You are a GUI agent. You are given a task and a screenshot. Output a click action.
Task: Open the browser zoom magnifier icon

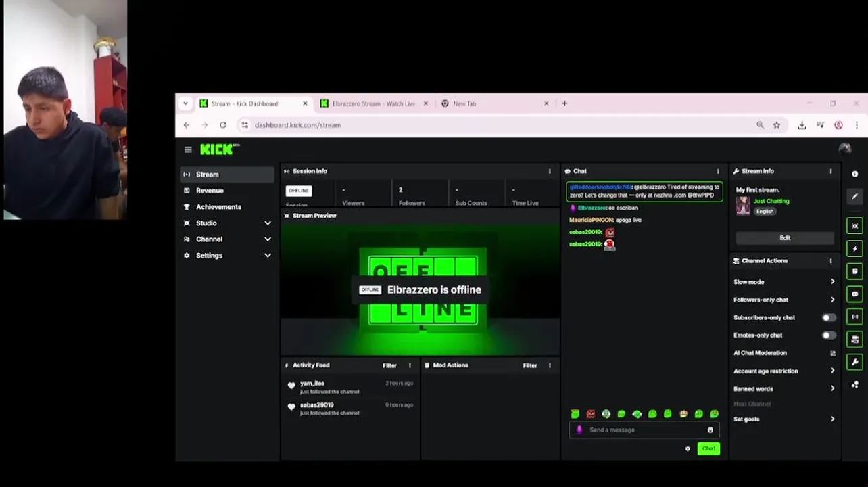coord(761,125)
